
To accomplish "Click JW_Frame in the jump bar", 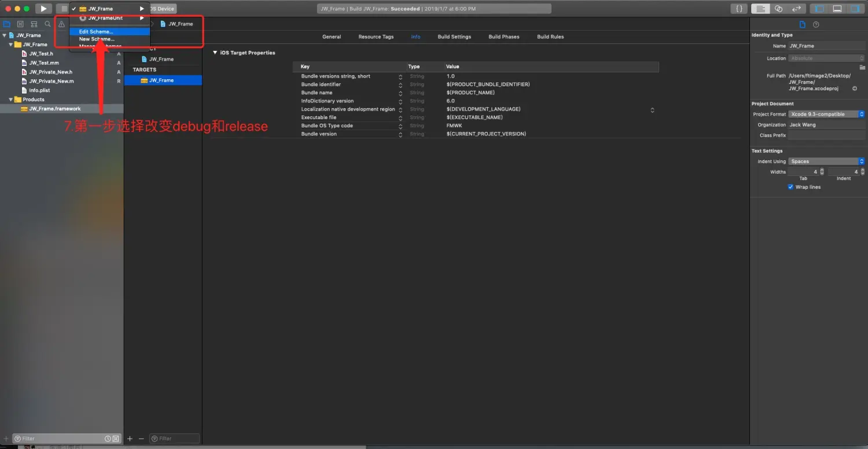I will point(176,24).
